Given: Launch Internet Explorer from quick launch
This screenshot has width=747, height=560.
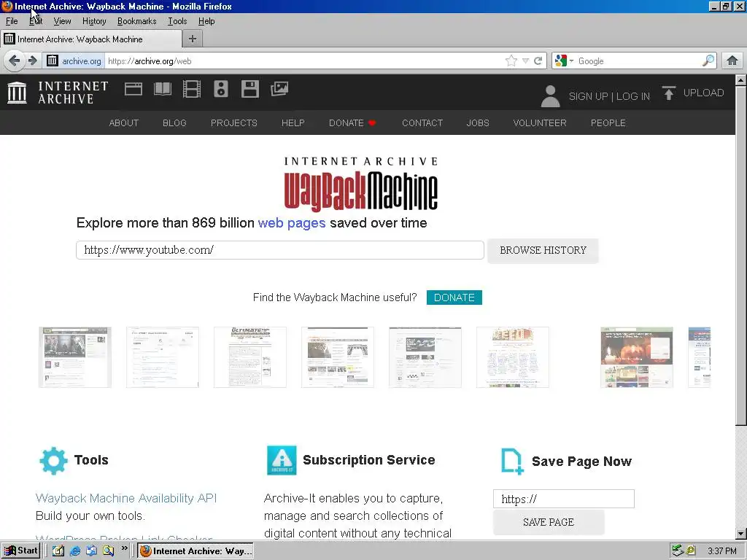Looking at the screenshot, I should [x=75, y=551].
